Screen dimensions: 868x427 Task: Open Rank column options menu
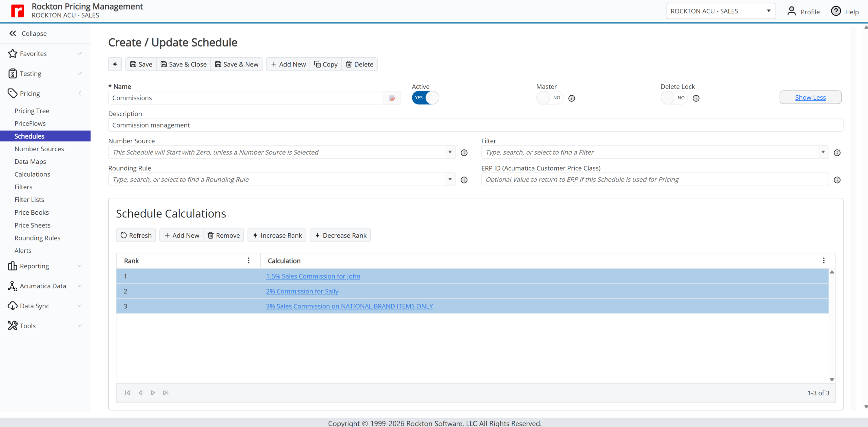[x=249, y=260]
